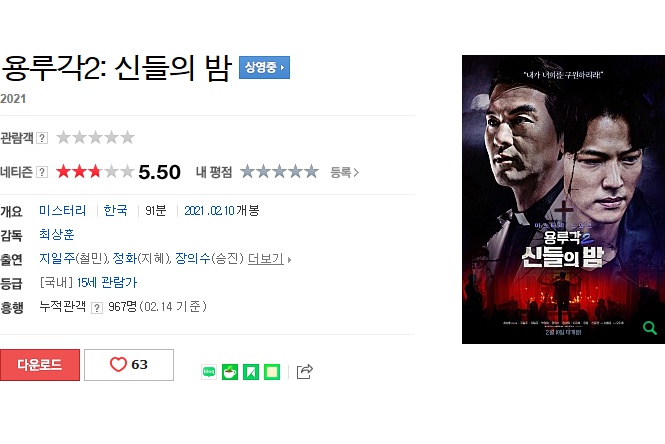Toggle the heart like button showing 63
Screen dimensions: 665x444
point(129,365)
